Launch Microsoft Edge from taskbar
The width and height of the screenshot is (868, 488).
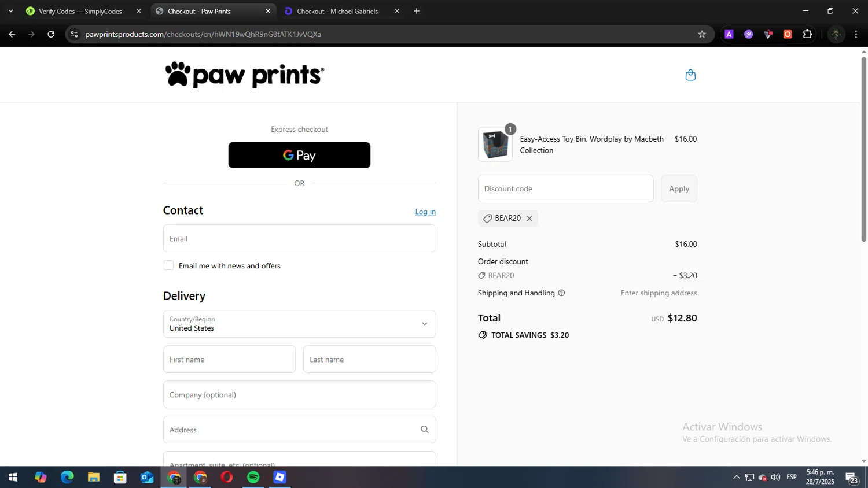click(x=67, y=477)
